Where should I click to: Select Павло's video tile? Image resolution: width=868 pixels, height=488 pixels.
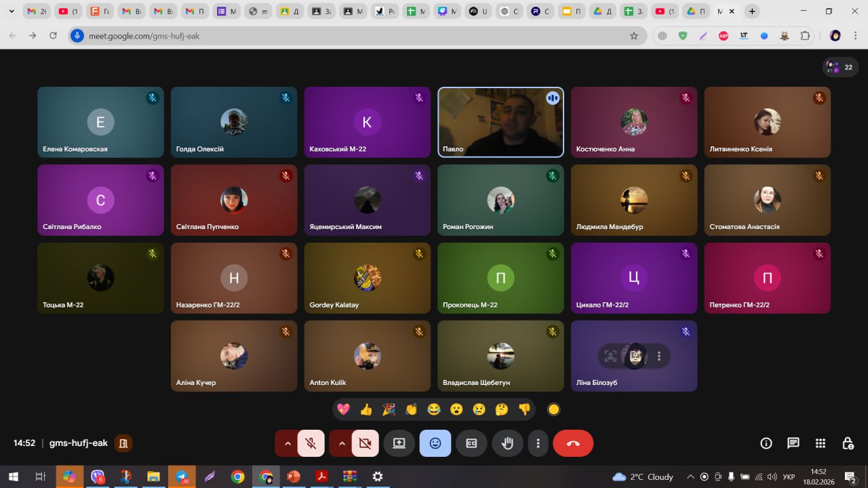coord(500,122)
